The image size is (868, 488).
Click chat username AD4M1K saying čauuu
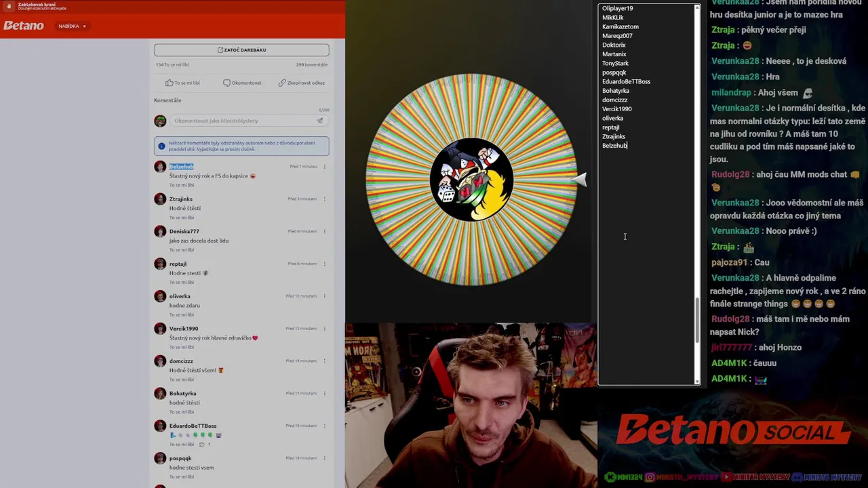coord(729,363)
